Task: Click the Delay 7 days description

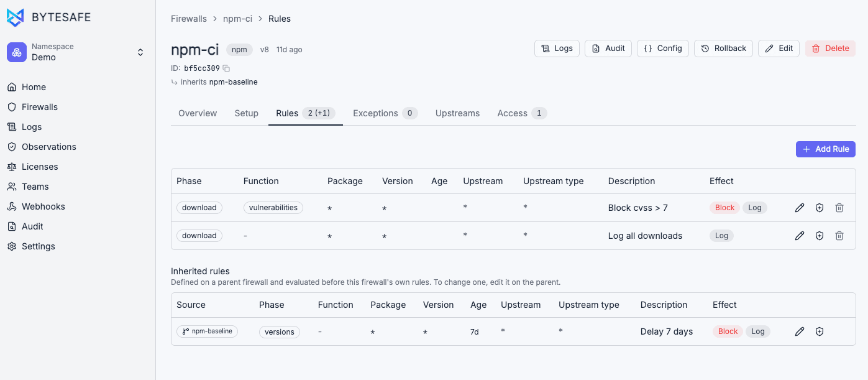Action: click(x=667, y=331)
